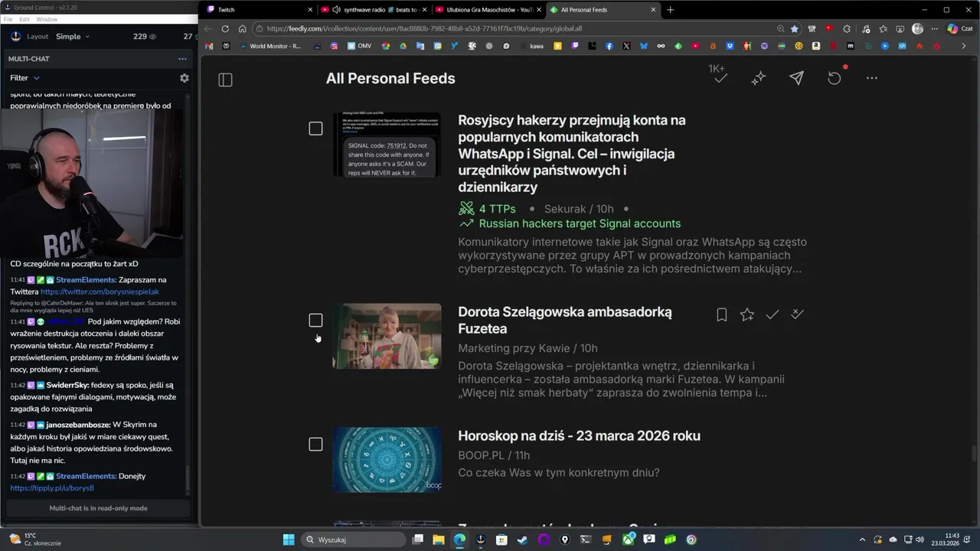Click the 4 TTPs threat tag
Viewport: 980px width, 551px height.
coord(487,209)
